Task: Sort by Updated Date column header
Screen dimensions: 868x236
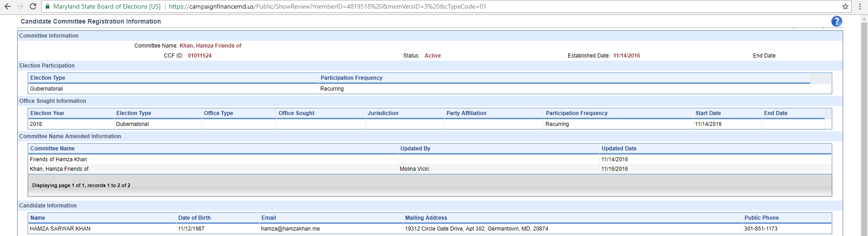Action: [x=619, y=149]
